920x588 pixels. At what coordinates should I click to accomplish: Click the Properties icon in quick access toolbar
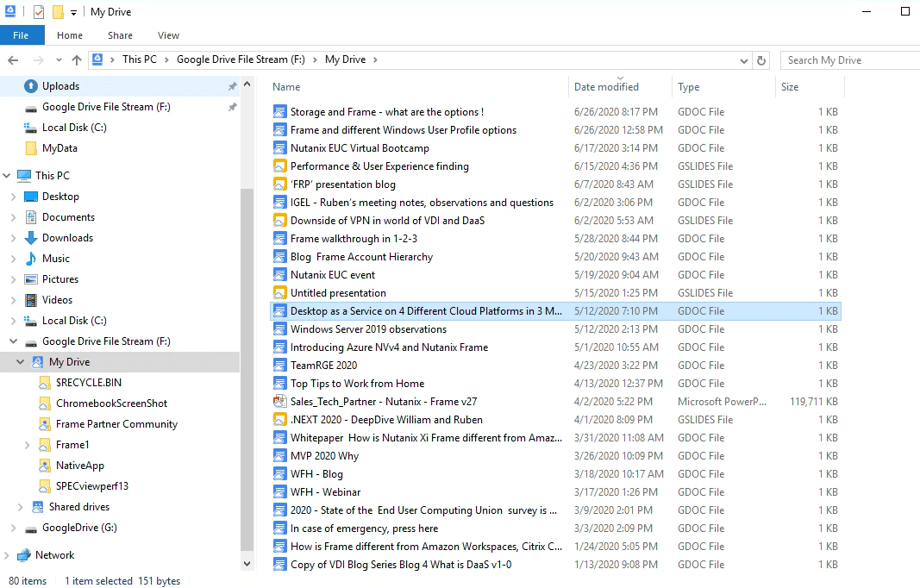click(x=38, y=12)
